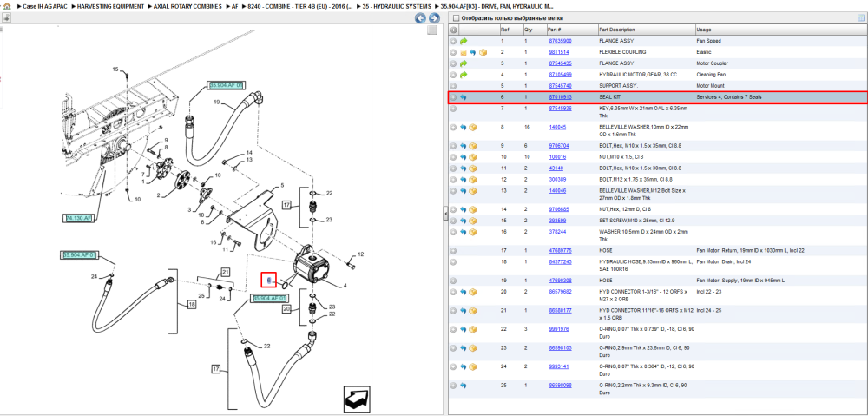868x416 pixels.
Task: Click box icon for BELLEVILLE WASHER 140046
Action: click(x=473, y=190)
